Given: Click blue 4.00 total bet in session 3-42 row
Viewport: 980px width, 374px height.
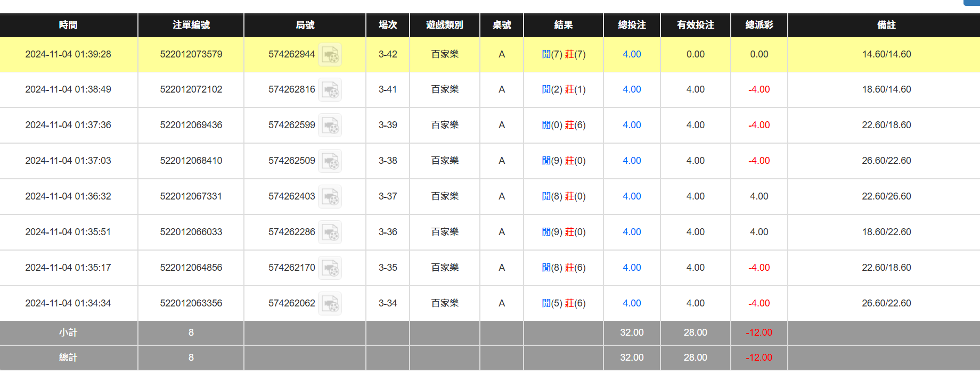Looking at the screenshot, I should (x=632, y=54).
